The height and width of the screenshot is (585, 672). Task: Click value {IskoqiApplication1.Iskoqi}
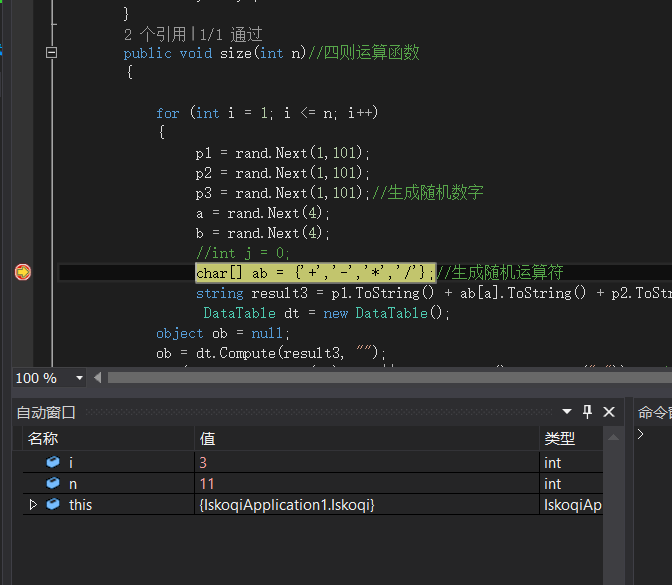click(287, 505)
